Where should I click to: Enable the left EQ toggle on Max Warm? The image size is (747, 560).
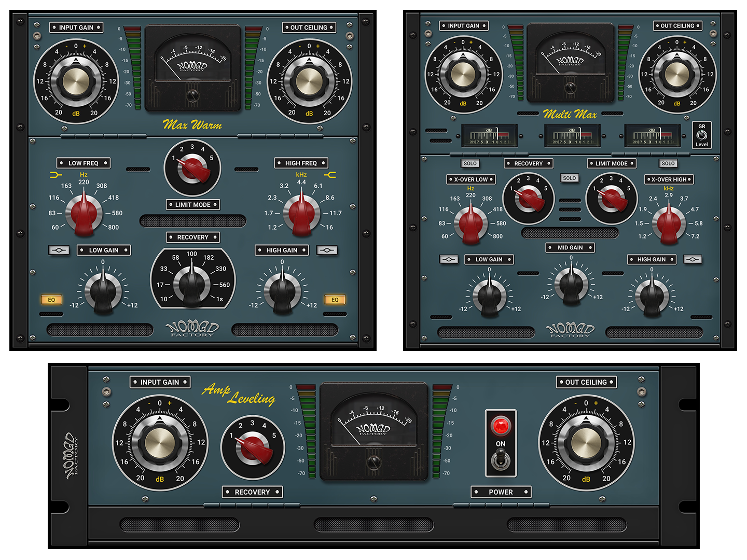(51, 299)
